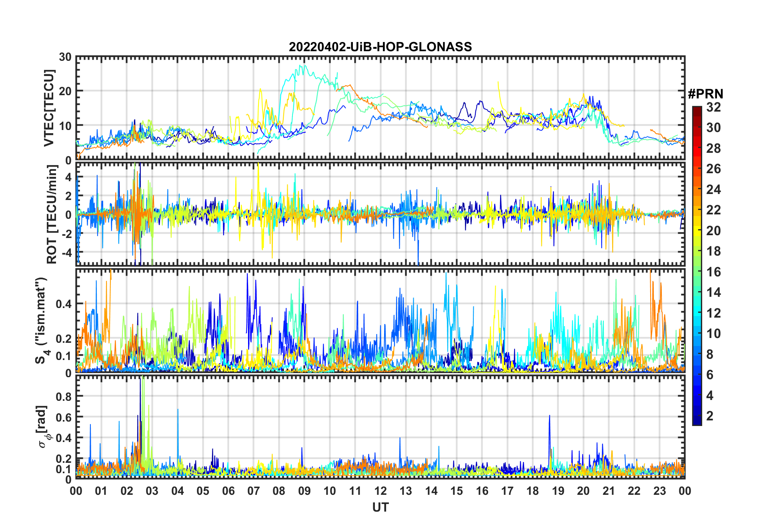761x532 pixels.
Task: Click colorbar tick label 8
Action: tap(710, 354)
